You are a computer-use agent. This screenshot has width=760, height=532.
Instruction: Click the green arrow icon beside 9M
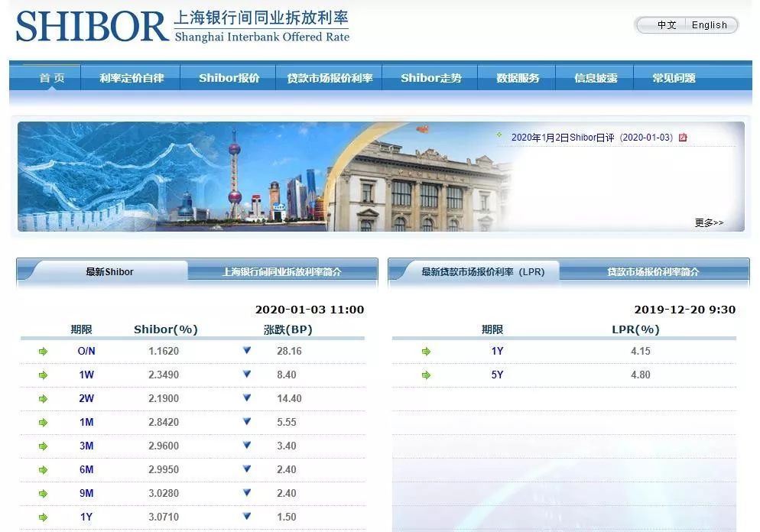44,494
